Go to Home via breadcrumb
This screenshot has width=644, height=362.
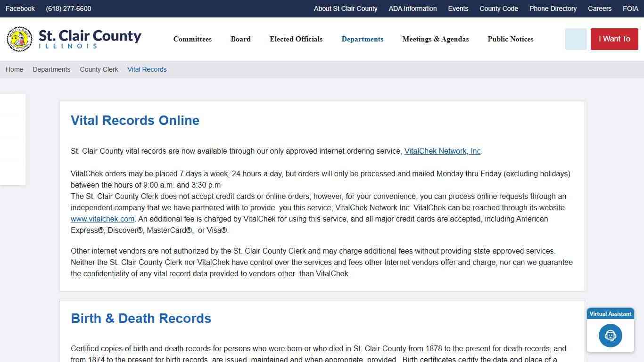14,69
